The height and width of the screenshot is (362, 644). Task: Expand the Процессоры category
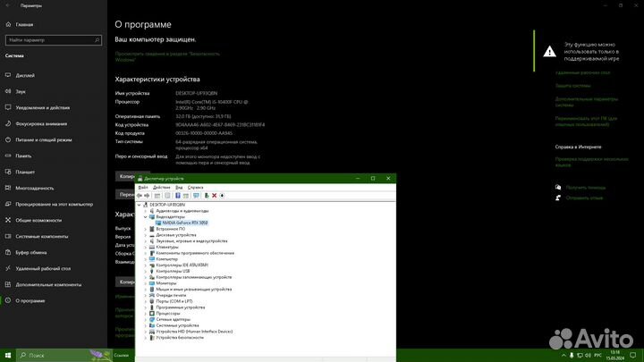point(146,314)
